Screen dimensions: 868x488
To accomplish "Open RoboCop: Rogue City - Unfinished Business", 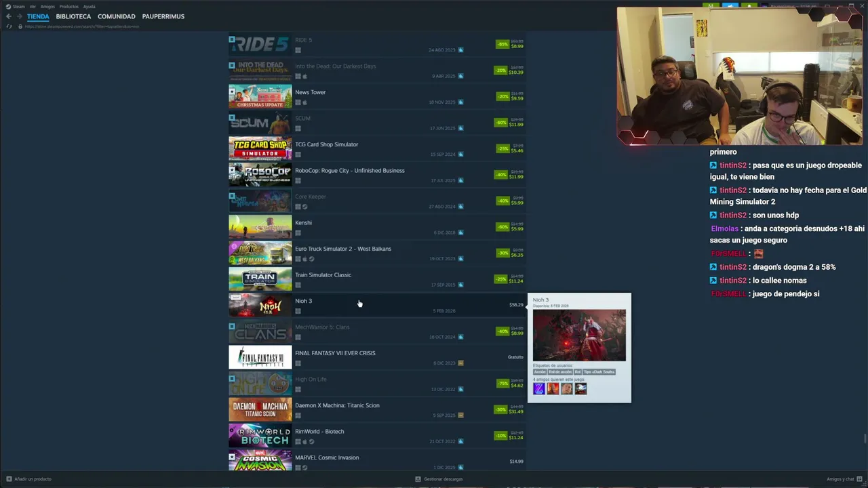I will click(377, 175).
